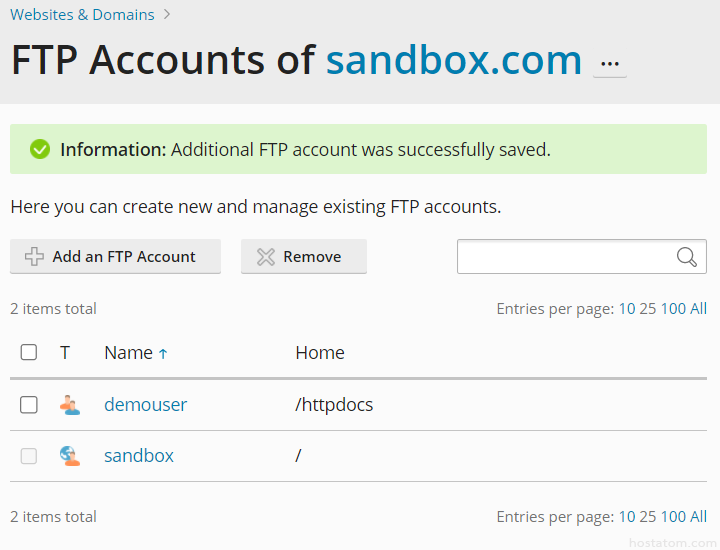Open the demouser FTP account
720x550 pixels.
point(145,405)
